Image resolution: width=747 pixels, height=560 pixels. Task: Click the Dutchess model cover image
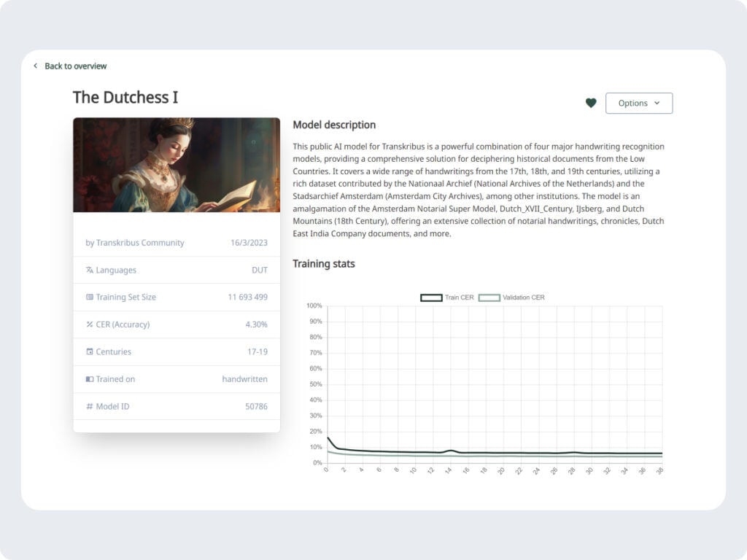point(177,165)
